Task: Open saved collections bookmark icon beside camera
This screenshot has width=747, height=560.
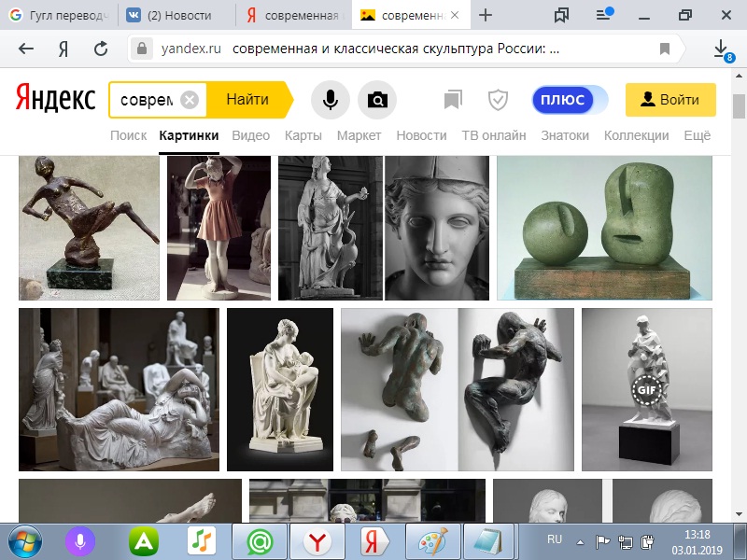Action: (x=453, y=100)
